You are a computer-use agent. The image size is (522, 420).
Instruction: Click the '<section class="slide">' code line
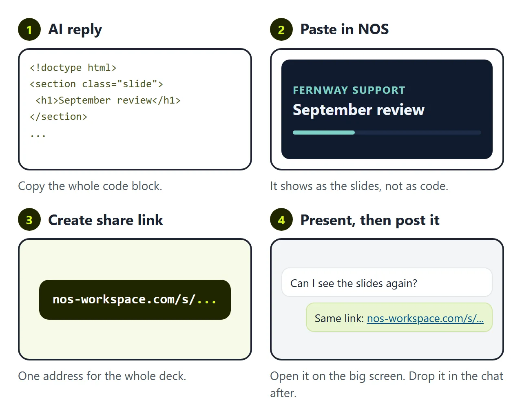coord(96,84)
